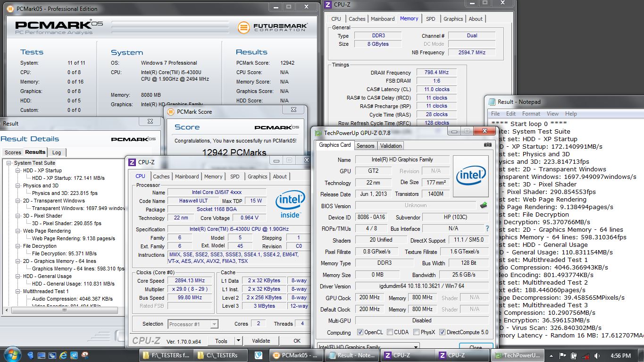Screen dimensions: 644x362
Task: Click the Intel logo in GPU-Z window
Action: coord(471,176)
